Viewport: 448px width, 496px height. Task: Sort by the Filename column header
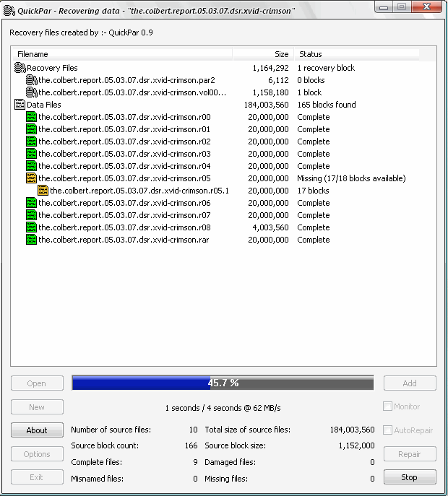pos(122,54)
